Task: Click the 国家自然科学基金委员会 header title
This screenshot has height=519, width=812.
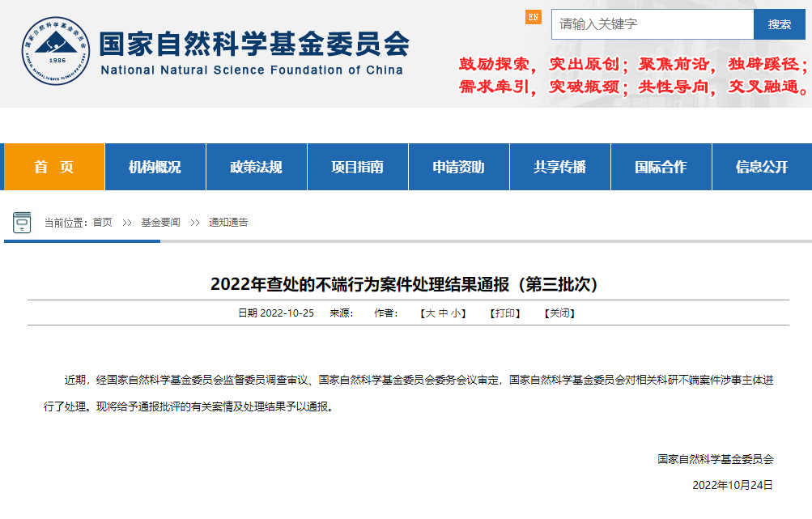Action: point(254,44)
